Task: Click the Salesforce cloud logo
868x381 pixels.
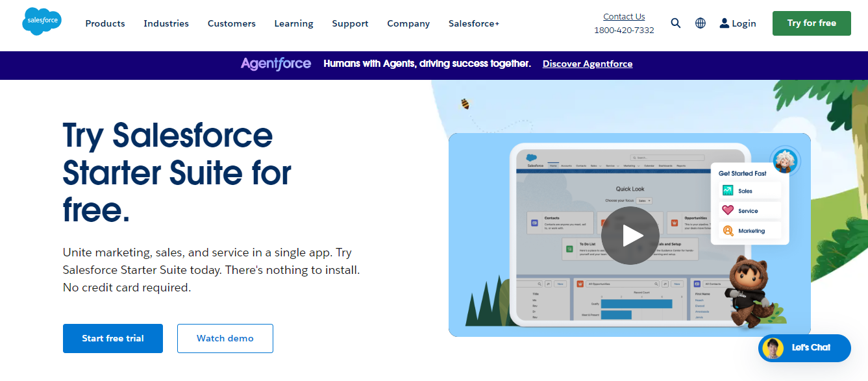Action: point(42,21)
